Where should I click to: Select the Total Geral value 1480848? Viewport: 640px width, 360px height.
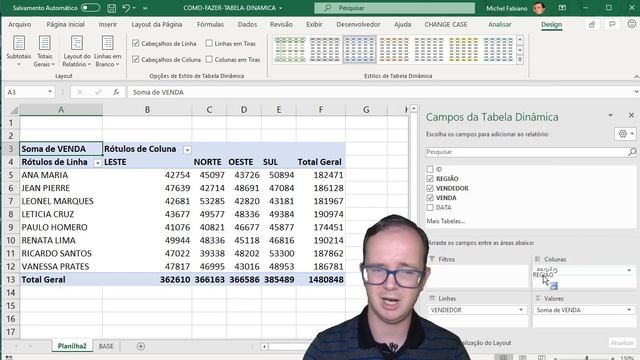(x=321, y=280)
